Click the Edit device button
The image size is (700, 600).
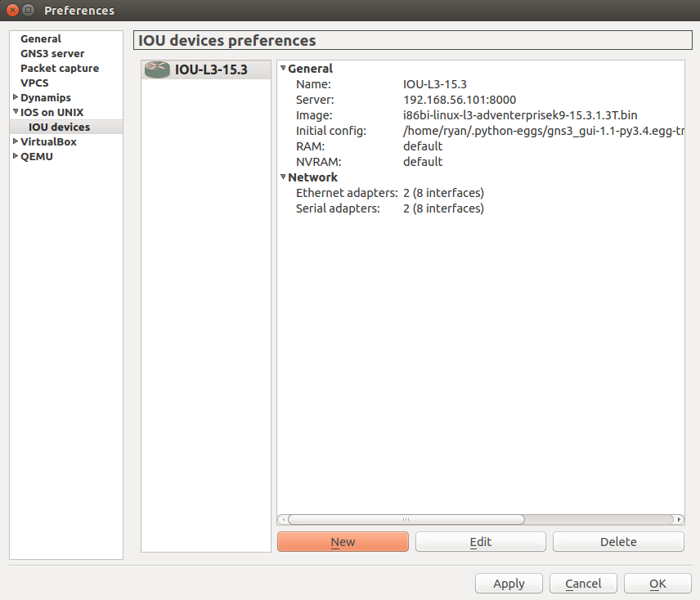pos(480,542)
